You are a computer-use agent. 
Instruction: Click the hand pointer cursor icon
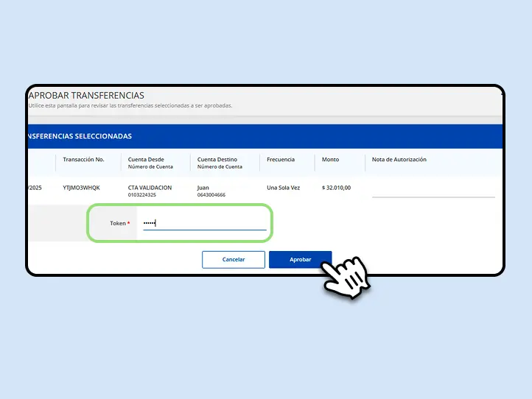tap(346, 278)
